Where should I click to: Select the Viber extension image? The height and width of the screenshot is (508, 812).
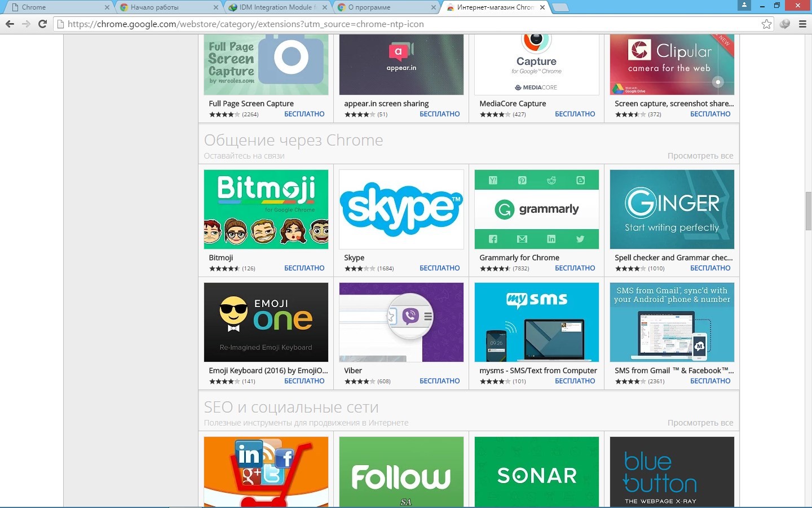tap(401, 322)
